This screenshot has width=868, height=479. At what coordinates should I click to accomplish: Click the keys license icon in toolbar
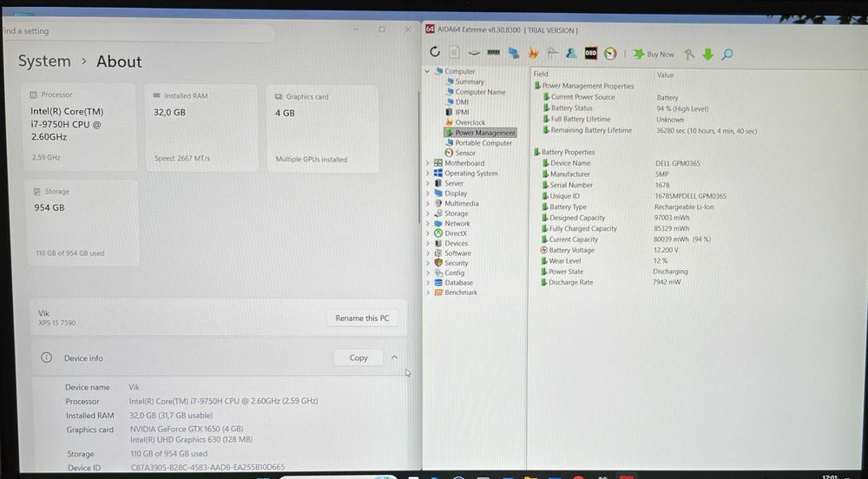pos(689,54)
